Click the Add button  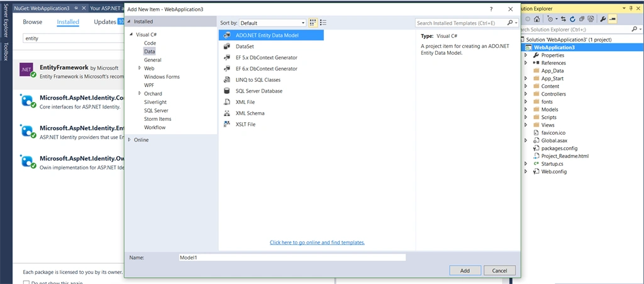465,270
